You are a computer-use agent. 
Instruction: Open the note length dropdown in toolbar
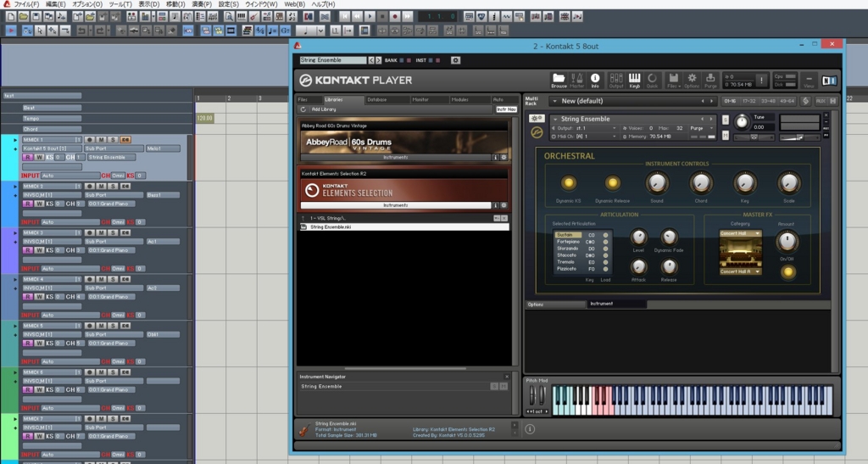320,31
